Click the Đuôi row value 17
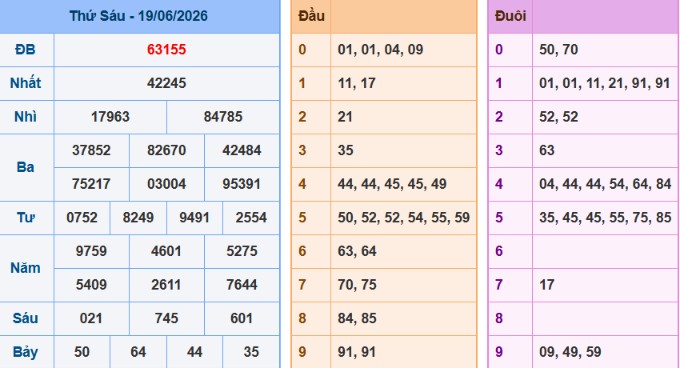The height and width of the screenshot is (368, 680). [x=547, y=285]
